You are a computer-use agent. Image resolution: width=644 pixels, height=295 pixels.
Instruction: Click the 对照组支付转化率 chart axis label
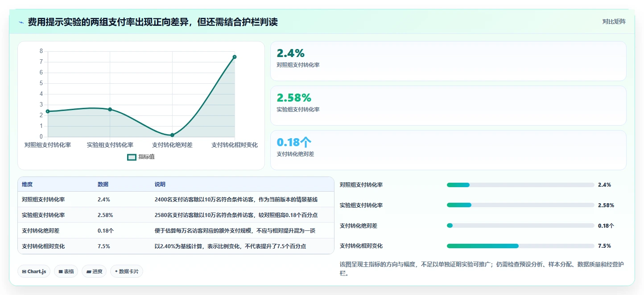coord(48,145)
